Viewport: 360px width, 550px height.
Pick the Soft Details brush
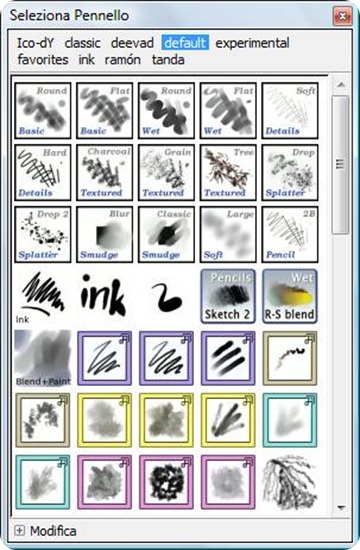point(290,110)
